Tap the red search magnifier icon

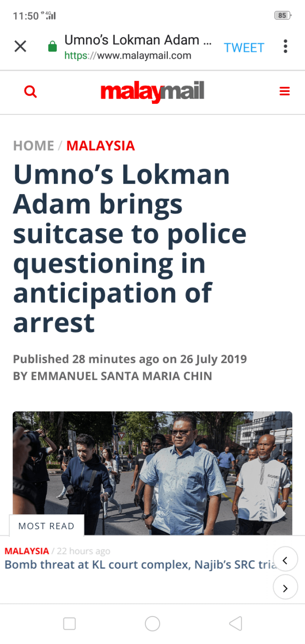pos(30,92)
